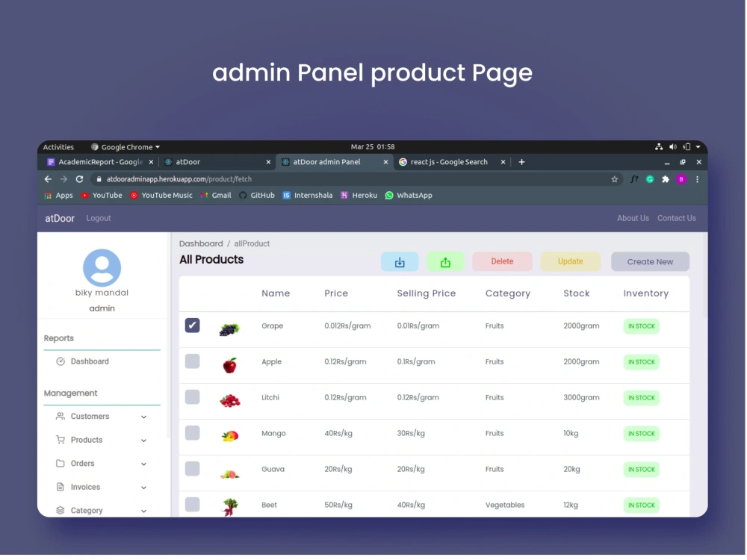This screenshot has width=747, height=560.
Task: Click the Dashboard breadcrumb link
Action: pyautogui.click(x=201, y=244)
